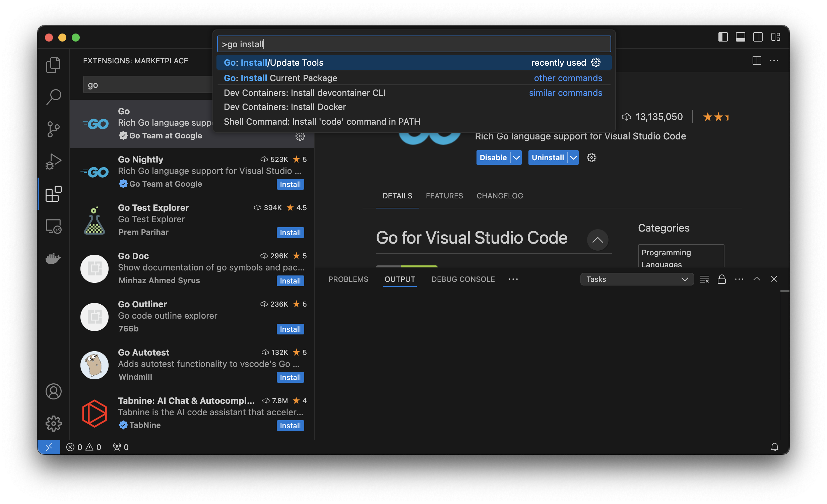
Task: Open the Accounts icon above settings
Action: [53, 391]
